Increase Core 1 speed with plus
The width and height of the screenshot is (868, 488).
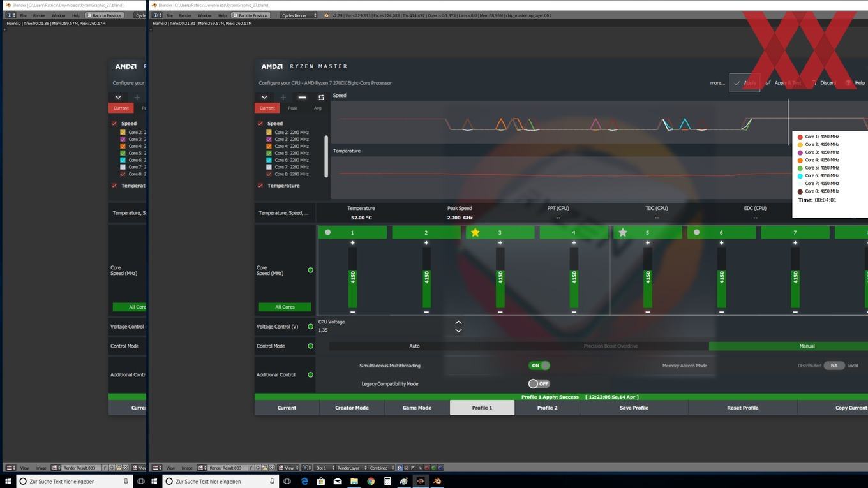352,243
